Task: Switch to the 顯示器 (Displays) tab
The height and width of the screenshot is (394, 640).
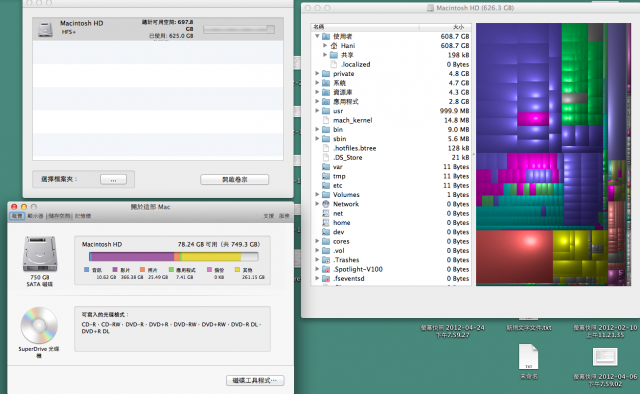Action: 35,216
